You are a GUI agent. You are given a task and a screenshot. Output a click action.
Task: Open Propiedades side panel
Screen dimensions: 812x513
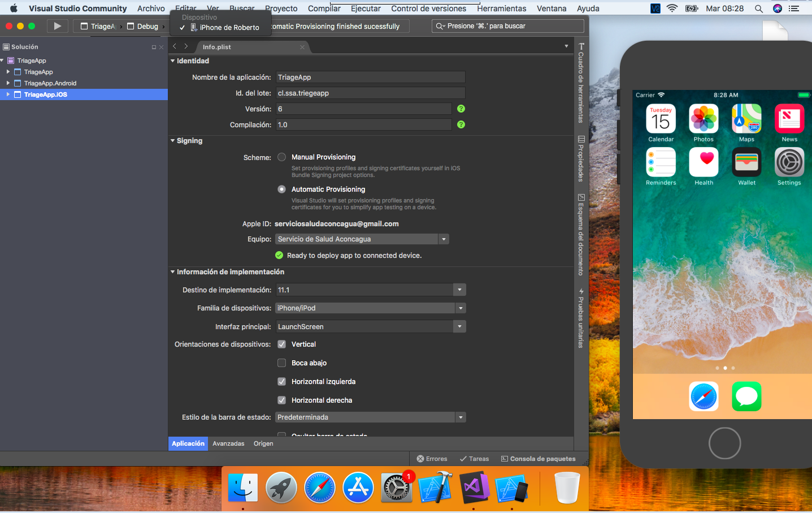coord(581,158)
